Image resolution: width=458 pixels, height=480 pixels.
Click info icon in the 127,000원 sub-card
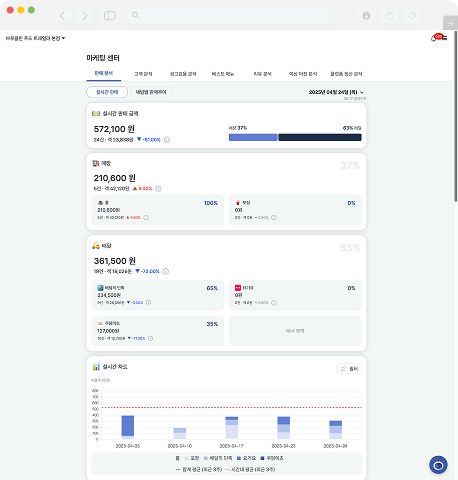pyautogui.click(x=150, y=338)
